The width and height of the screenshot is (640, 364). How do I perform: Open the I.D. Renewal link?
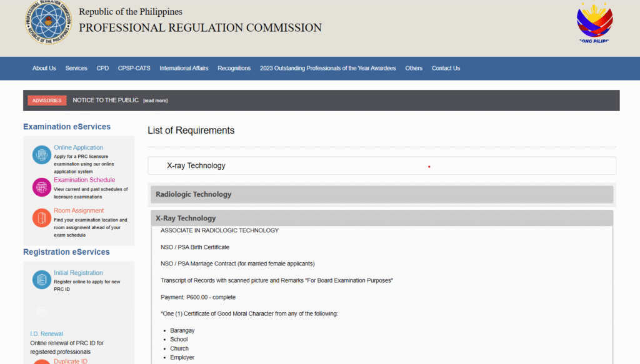(46, 333)
